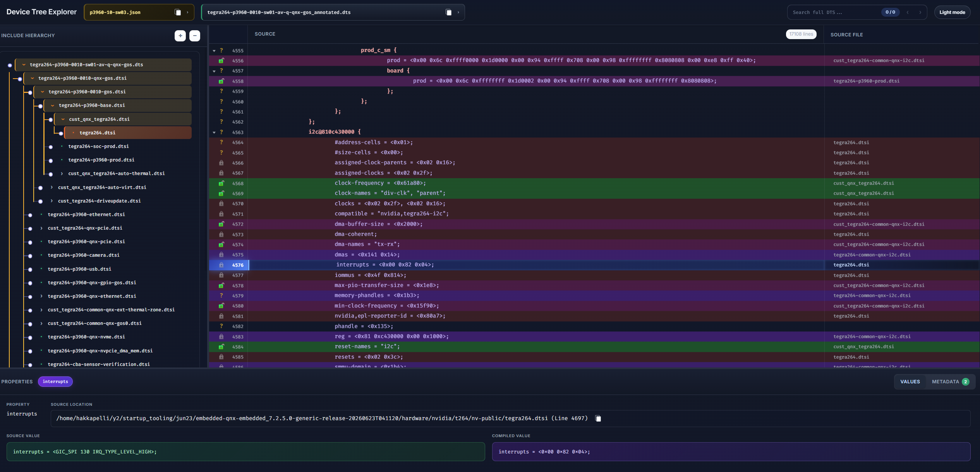This screenshot has width=980, height=472.
Task: Select tegra264.dtsi in the include hierarchy
Action: (128, 133)
